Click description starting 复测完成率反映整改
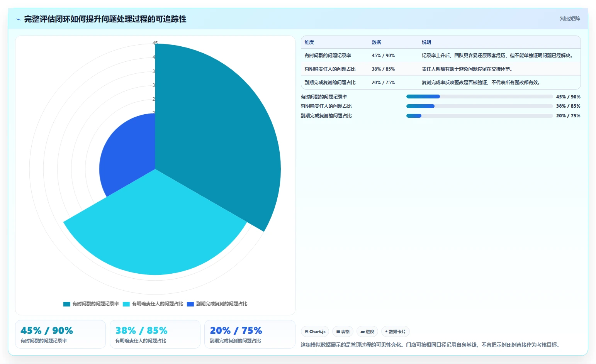Viewport: 596px width, 364px height. 481,83
